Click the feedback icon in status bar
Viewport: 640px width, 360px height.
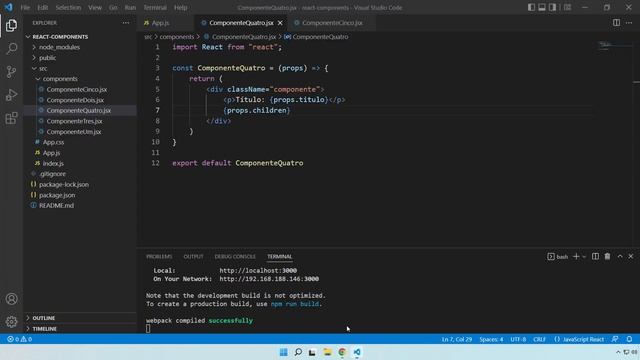point(615,339)
